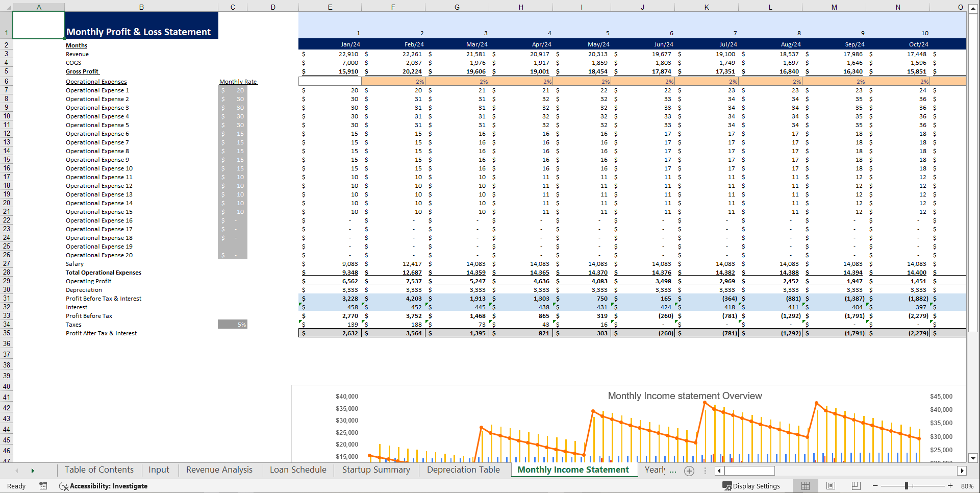Select the Loan Schedule tab
Image resolution: width=980 pixels, height=493 pixels.
tap(297, 470)
